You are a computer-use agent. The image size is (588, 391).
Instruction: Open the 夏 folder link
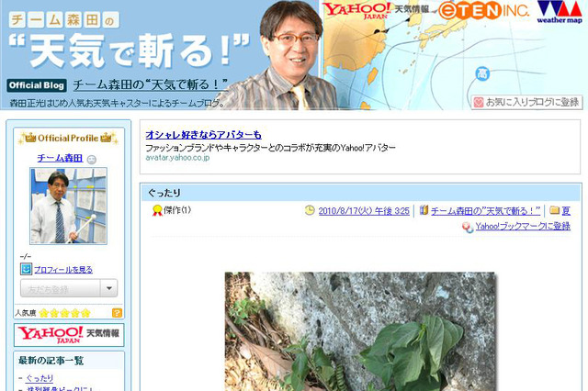(566, 211)
